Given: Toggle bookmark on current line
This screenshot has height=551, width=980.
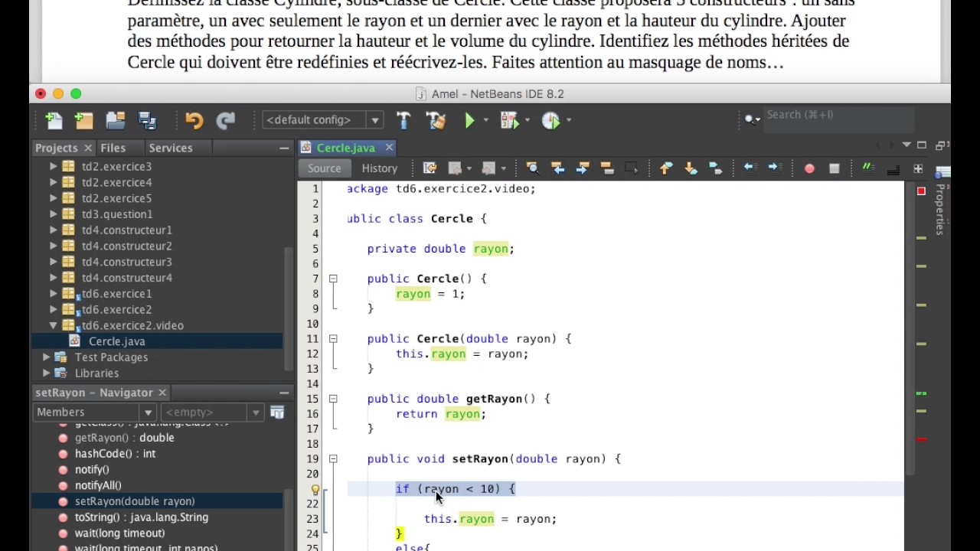Looking at the screenshot, I should click(715, 168).
